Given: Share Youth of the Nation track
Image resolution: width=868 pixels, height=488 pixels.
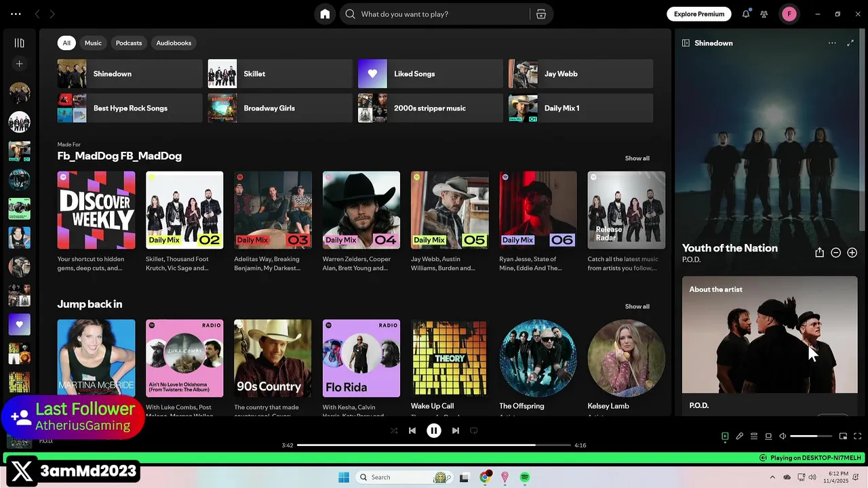Looking at the screenshot, I should (819, 252).
